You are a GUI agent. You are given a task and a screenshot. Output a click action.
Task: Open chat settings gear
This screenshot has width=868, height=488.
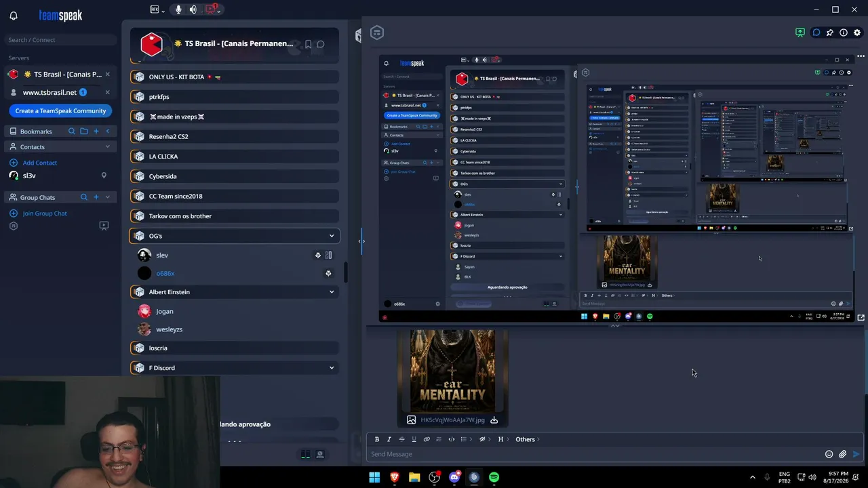[x=858, y=33]
